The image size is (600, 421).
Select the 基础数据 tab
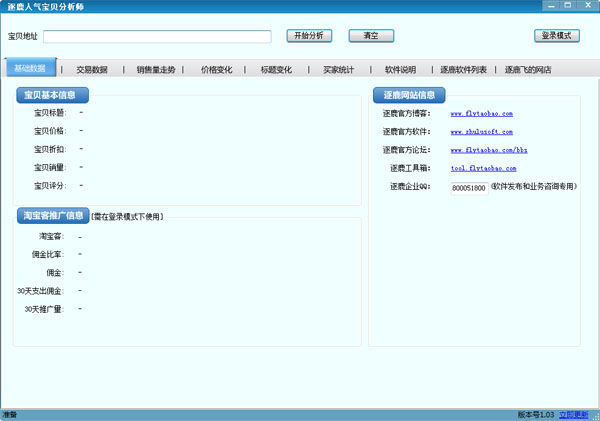(30, 69)
